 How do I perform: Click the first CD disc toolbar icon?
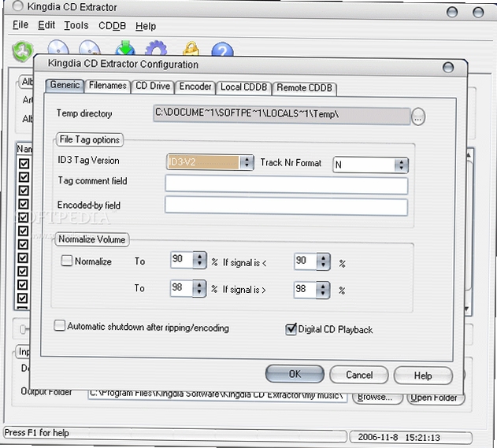pyautogui.click(x=58, y=48)
